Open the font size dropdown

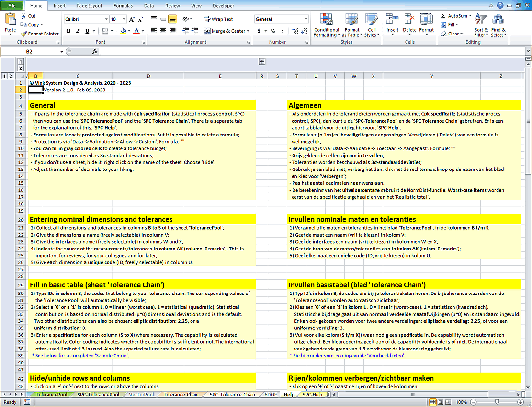(124, 19)
